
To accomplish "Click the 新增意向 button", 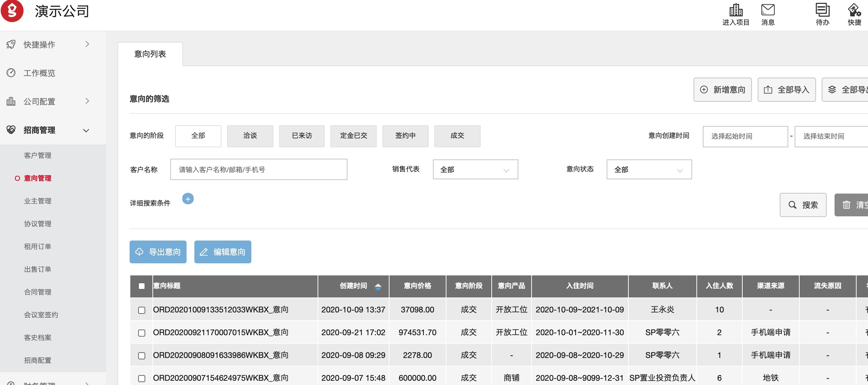I will click(722, 90).
